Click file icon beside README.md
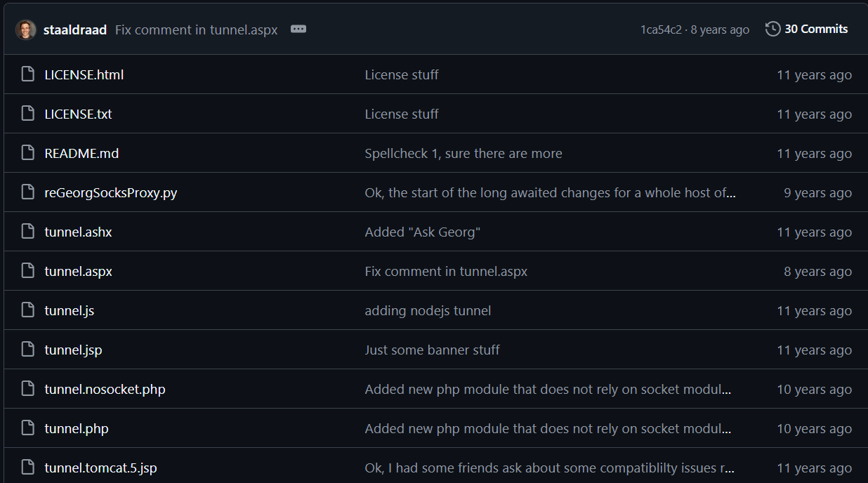This screenshot has height=483, width=868. (x=27, y=153)
